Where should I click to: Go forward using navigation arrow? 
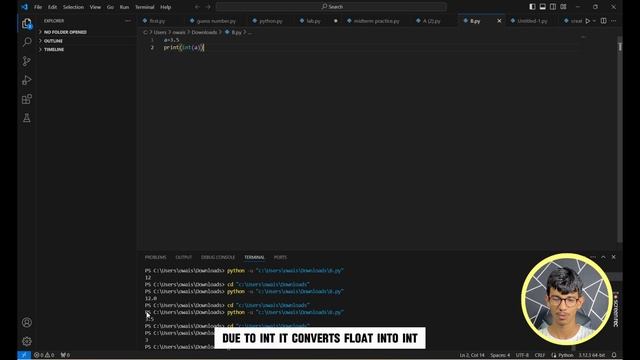click(208, 7)
